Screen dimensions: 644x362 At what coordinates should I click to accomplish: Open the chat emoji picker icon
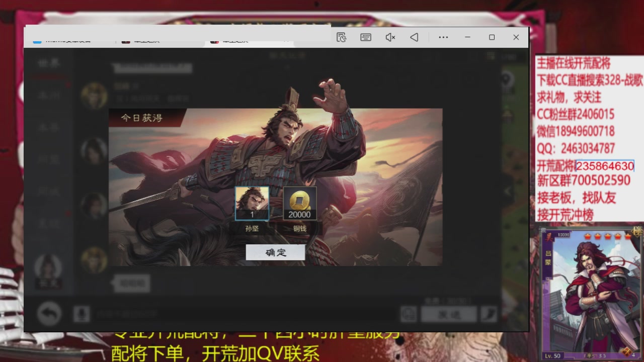point(409,315)
